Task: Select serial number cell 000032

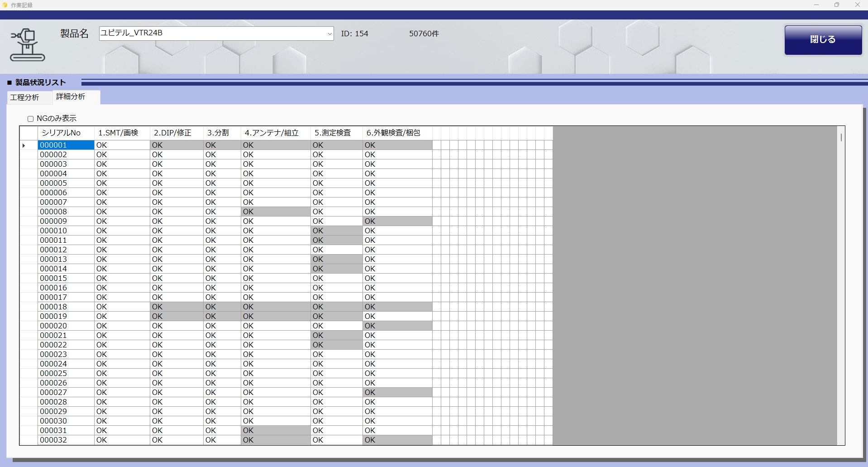Action: 66,440
